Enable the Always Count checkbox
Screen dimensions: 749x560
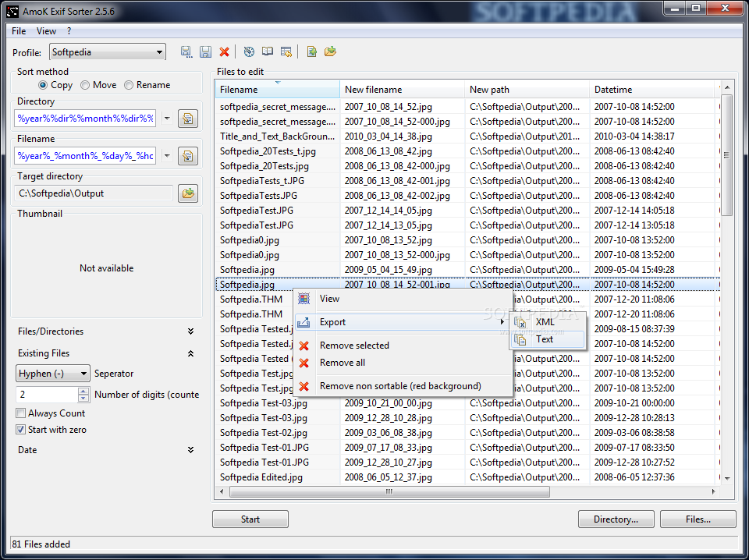[x=20, y=413]
